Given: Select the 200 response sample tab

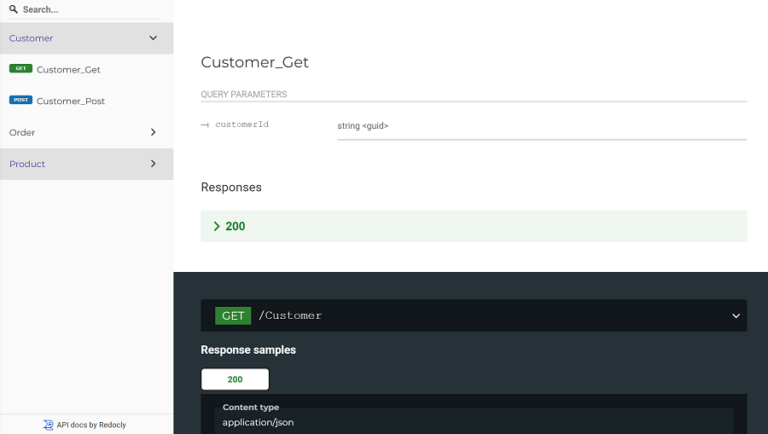Looking at the screenshot, I should click(x=235, y=380).
